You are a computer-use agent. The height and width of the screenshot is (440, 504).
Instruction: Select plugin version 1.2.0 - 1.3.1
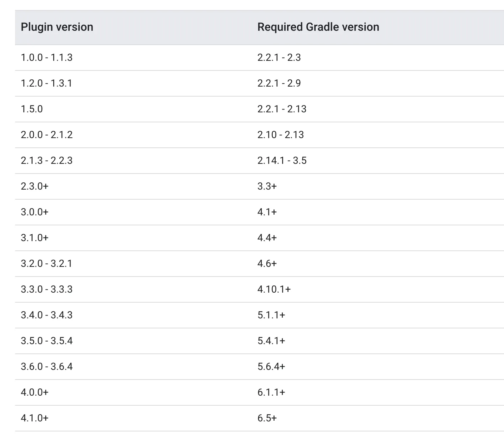(x=46, y=83)
